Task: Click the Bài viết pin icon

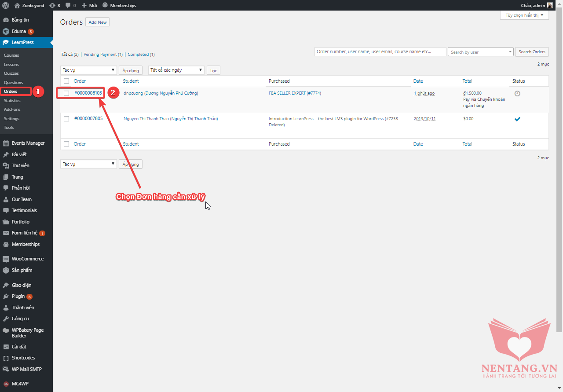Action: (6, 154)
